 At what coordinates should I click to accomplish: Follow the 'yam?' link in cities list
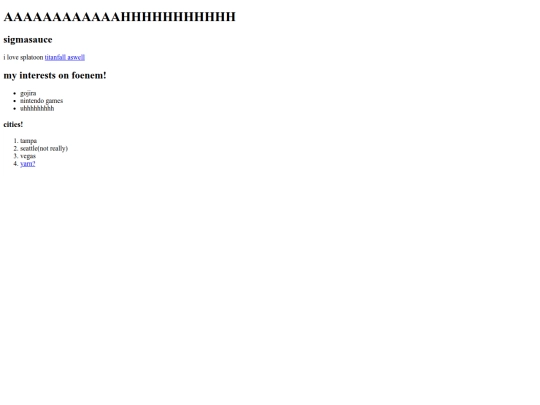[28, 164]
